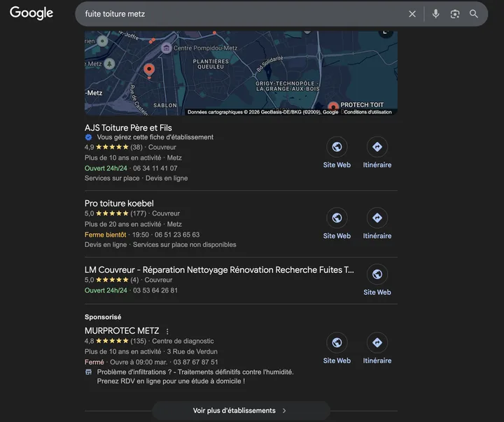Viewport: 504px width, 422px height.
Task: Open the Pro toiture koebel listing title
Action: (x=119, y=203)
